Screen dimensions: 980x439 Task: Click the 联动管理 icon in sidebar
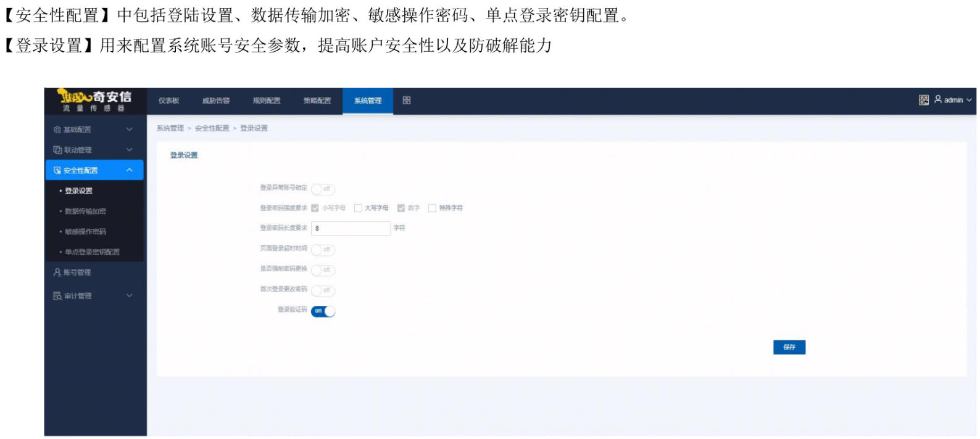coord(57,150)
